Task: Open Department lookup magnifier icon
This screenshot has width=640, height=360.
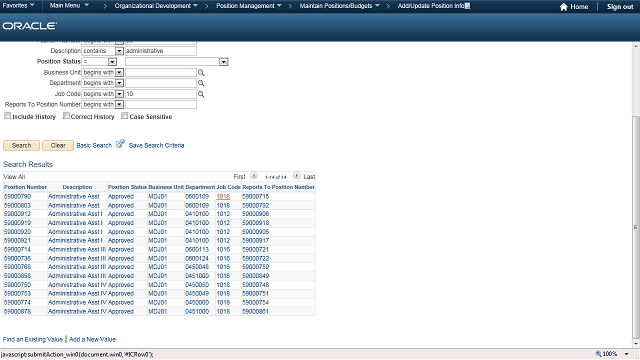Action: pyautogui.click(x=201, y=83)
